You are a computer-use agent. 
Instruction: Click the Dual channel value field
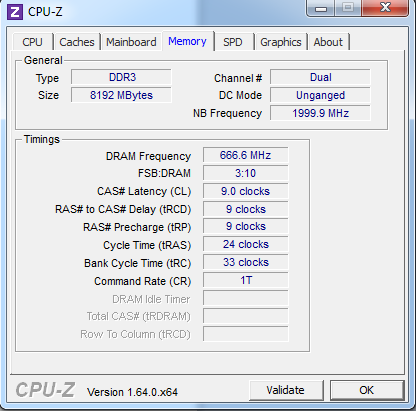coord(320,77)
